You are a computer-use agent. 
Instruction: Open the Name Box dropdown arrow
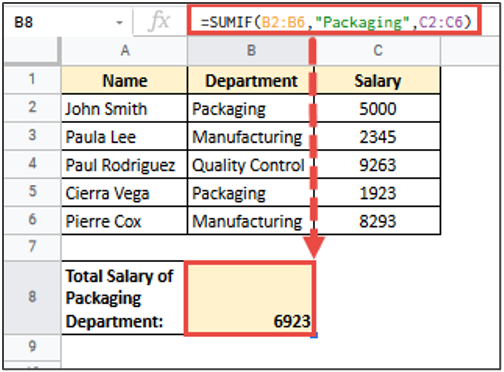click(119, 23)
